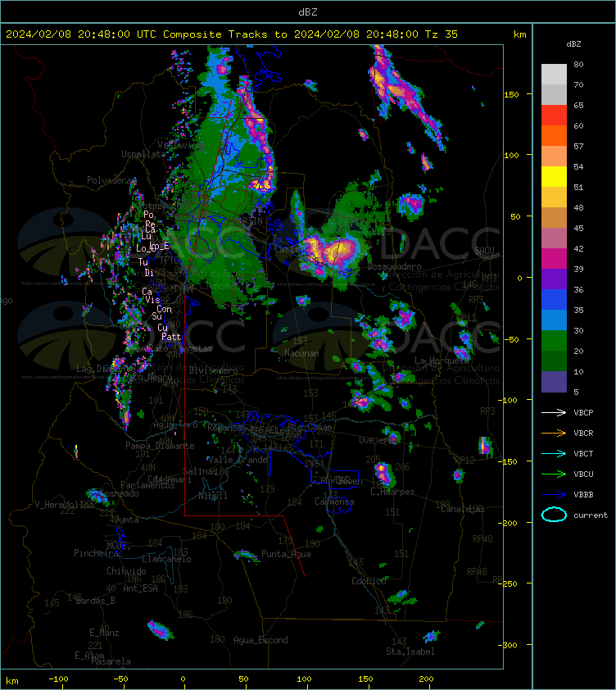This screenshot has height=690, width=616.
Task: Click the green VBCU arrow legend icon
Action: tap(554, 474)
